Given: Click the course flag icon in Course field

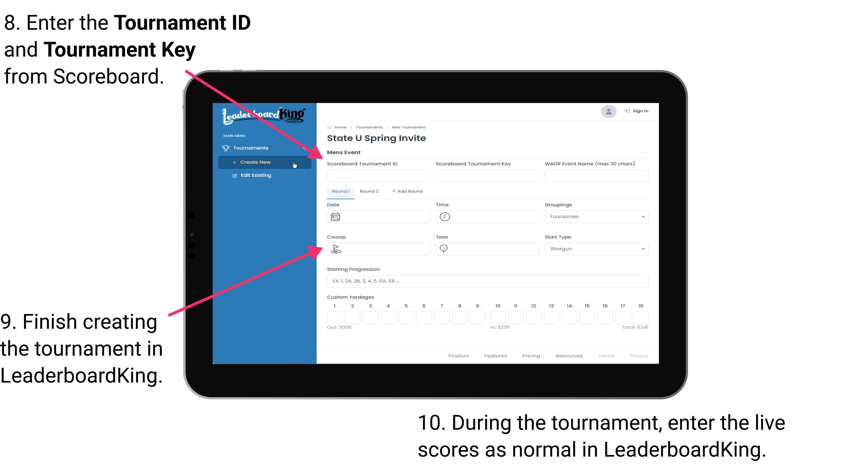Looking at the screenshot, I should (x=336, y=248).
